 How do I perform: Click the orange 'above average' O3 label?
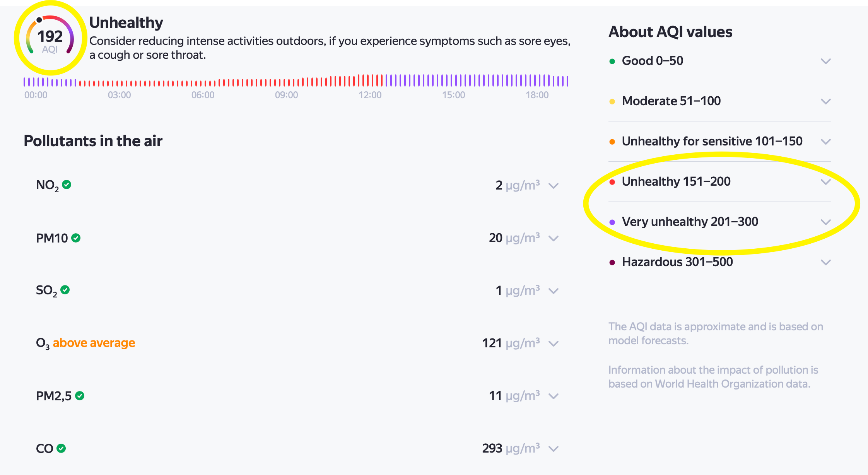click(x=94, y=343)
